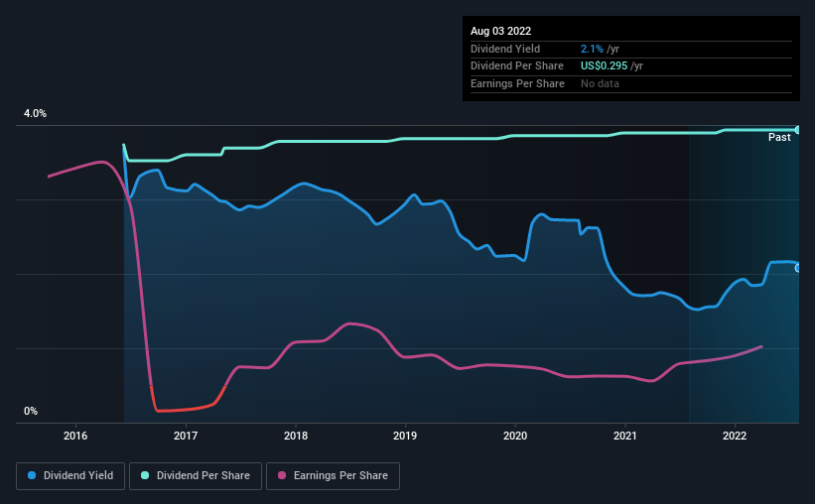This screenshot has height=504, width=815.
Task: Click the 2019 x-axis label
Action: 405,436
